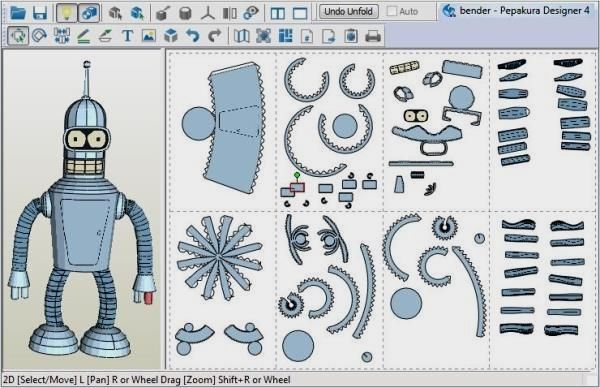This screenshot has height=388, width=600.
Task: Choose the cube with knife cut-edge tool
Action: 163,13
